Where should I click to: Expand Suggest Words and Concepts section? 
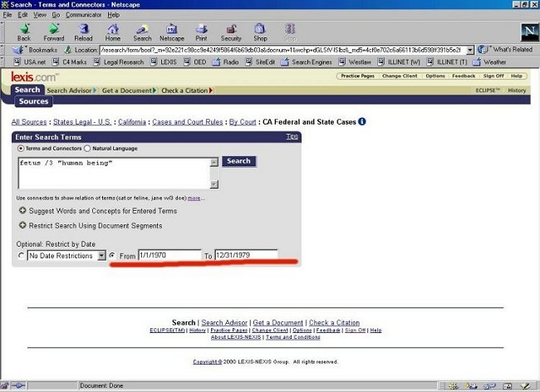pos(22,210)
